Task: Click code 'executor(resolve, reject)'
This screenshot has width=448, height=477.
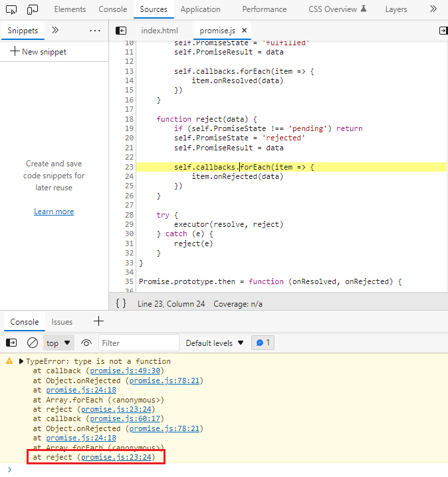Action: (229, 224)
